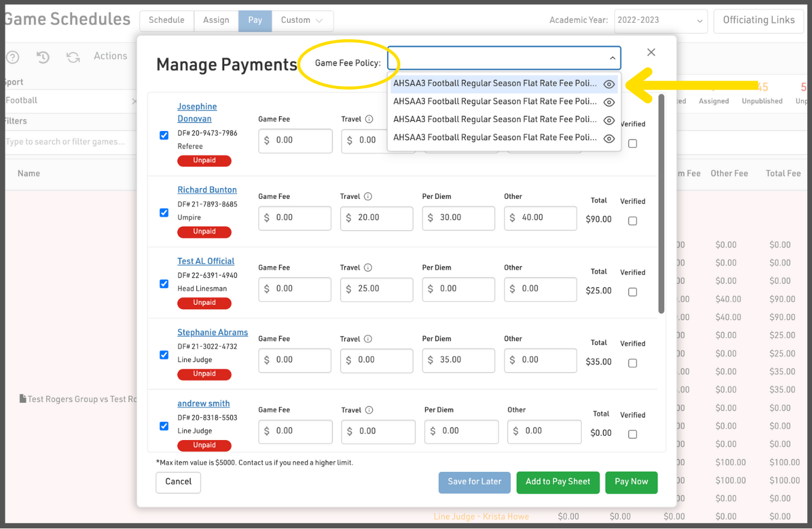Image resolution: width=812 pixels, height=529 pixels.
Task: Click the help question mark icon
Action: pyautogui.click(x=12, y=57)
